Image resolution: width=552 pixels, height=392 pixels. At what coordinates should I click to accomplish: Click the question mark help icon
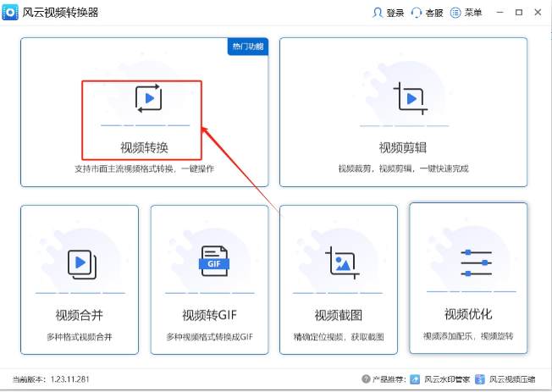coord(366,379)
